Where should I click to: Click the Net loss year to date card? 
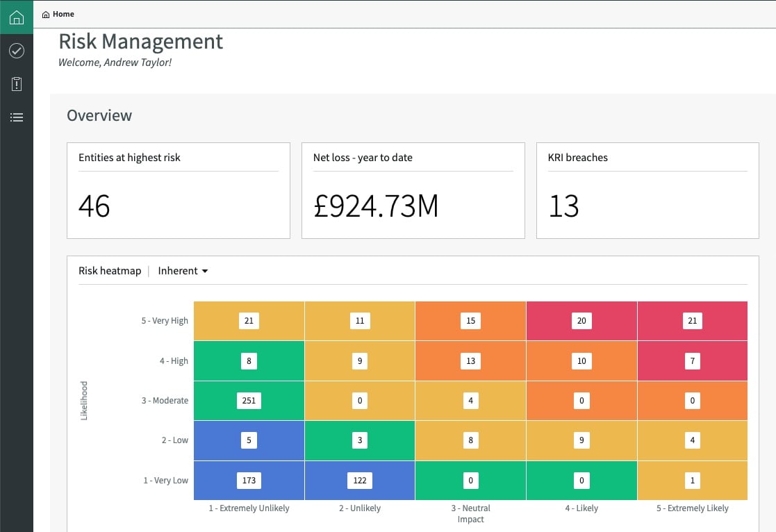413,190
